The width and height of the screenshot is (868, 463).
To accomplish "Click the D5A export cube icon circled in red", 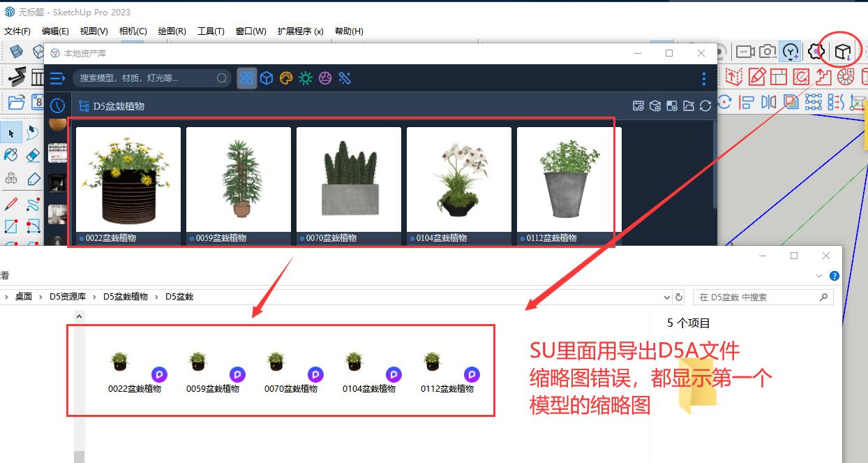I will click(x=843, y=51).
